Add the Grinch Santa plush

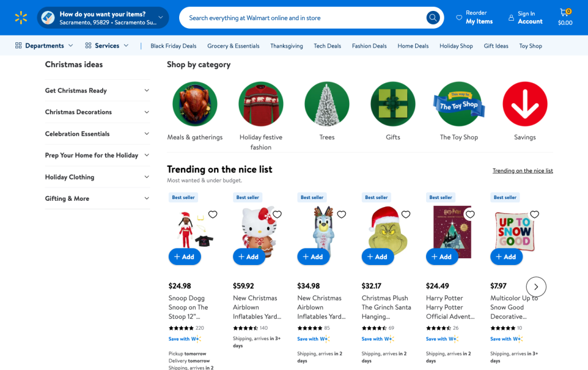pos(378,256)
